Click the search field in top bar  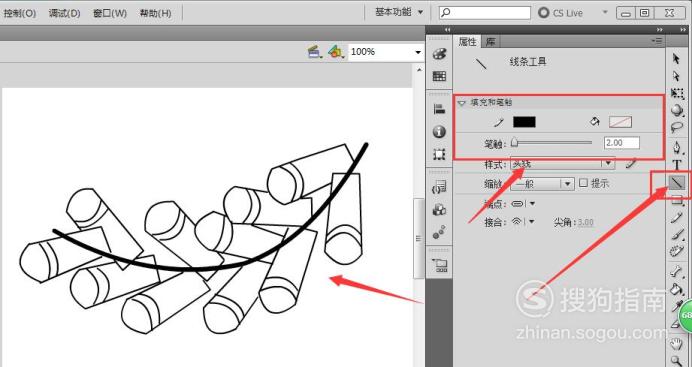coord(485,13)
